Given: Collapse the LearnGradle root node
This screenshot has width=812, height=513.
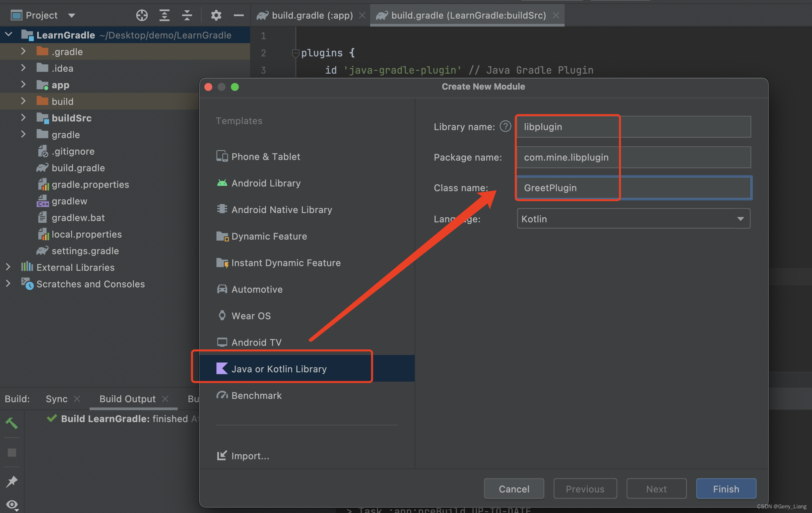Looking at the screenshot, I should (8, 35).
